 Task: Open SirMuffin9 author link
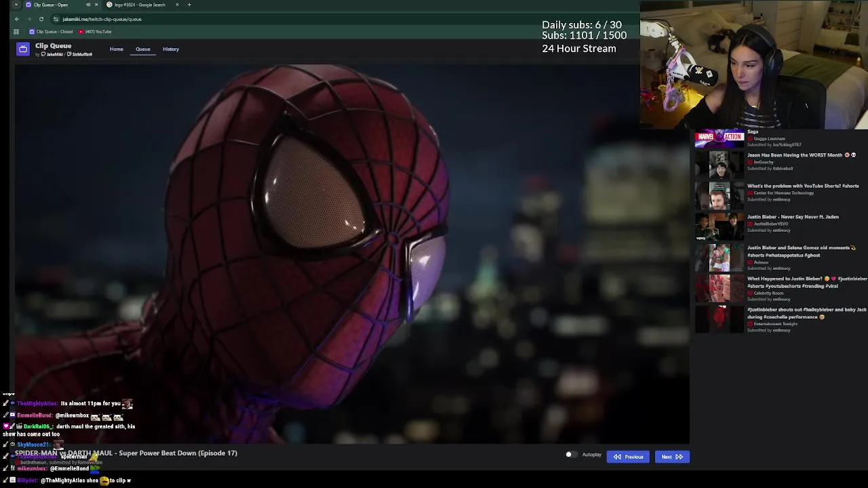pos(80,54)
